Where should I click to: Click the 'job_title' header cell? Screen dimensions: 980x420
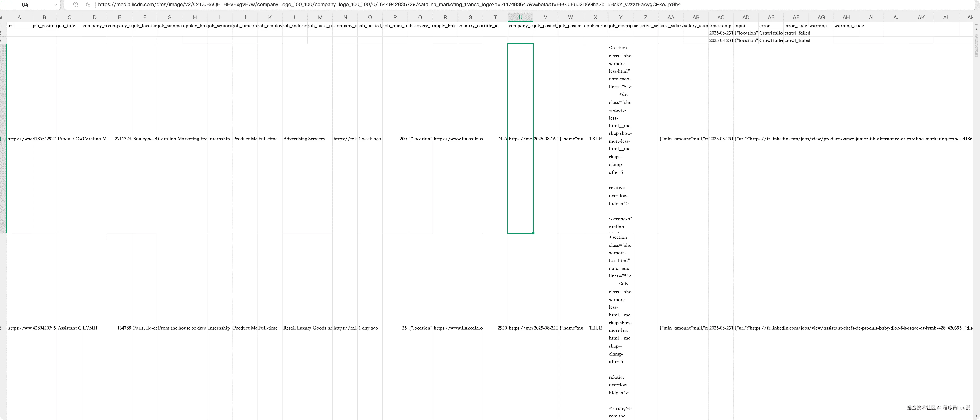69,25
